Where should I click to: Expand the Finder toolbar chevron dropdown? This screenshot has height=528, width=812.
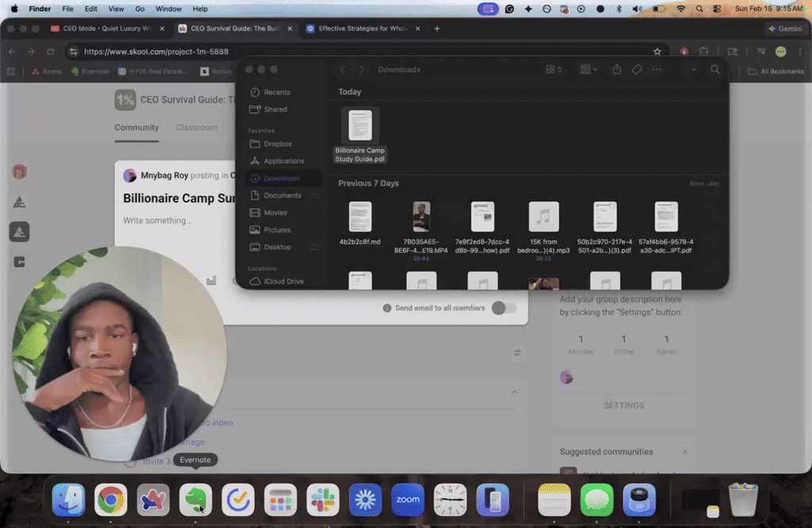693,69
